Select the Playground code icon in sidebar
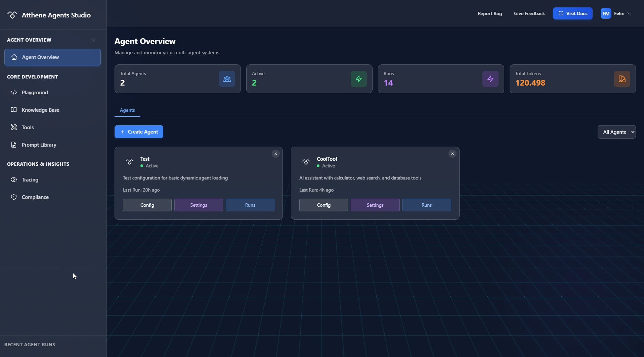The width and height of the screenshot is (644, 357). (14, 92)
